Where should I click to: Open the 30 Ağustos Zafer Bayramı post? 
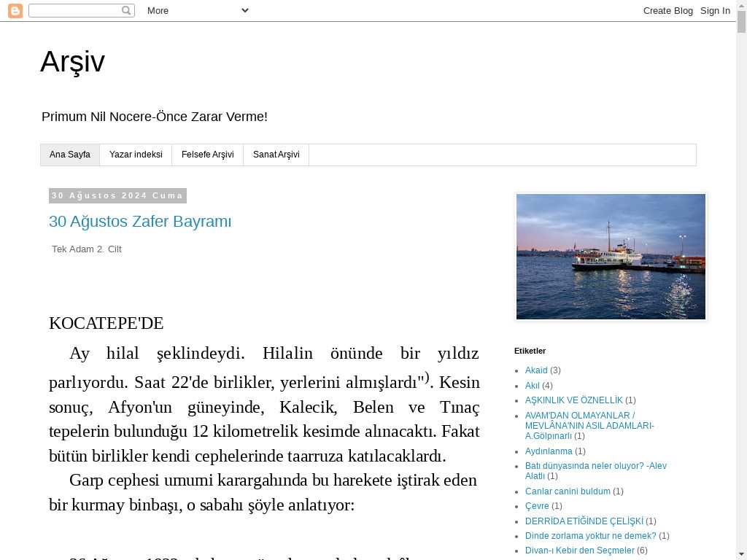pyautogui.click(x=140, y=222)
